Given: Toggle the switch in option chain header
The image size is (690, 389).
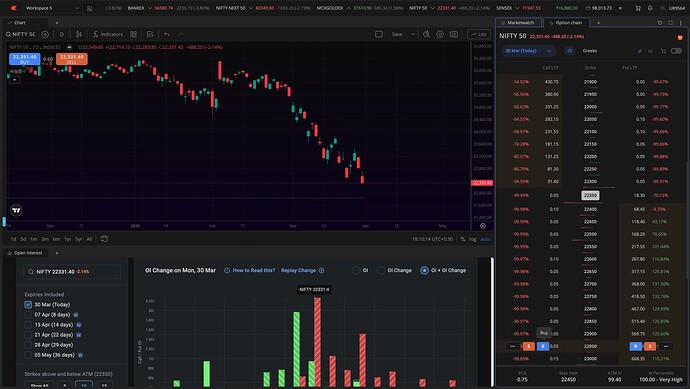Looking at the screenshot, I should click(x=676, y=51).
